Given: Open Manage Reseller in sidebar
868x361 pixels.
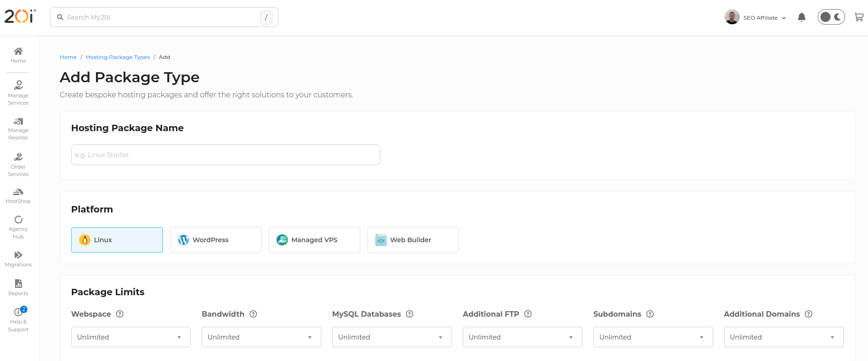Looking at the screenshot, I should (18, 129).
